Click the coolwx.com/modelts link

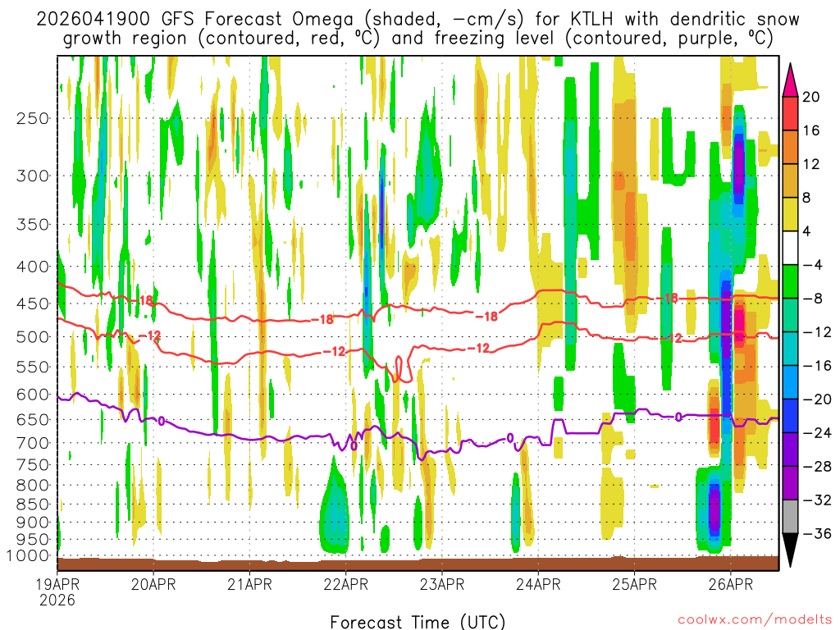tap(755, 620)
